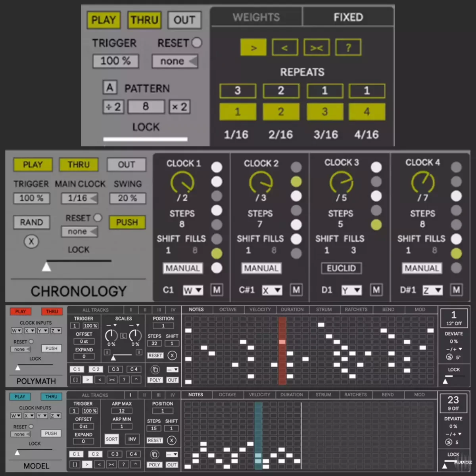Switch to FIXED tab
476x476 pixels.
coord(348,17)
